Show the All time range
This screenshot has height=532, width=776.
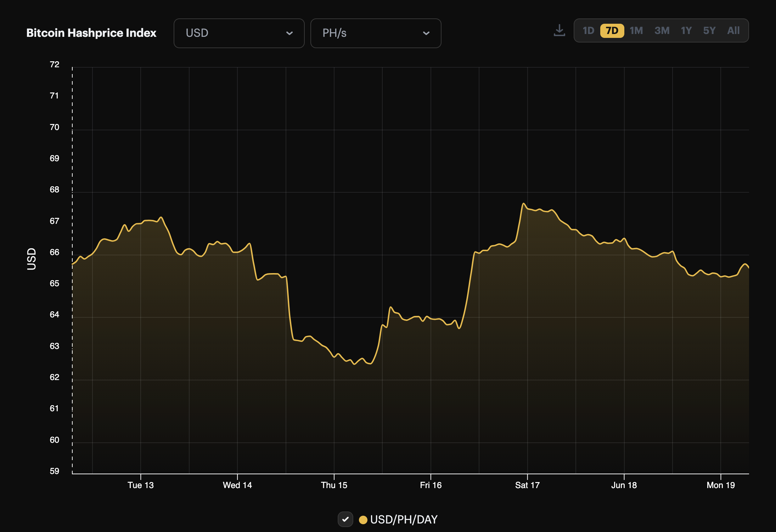click(x=733, y=31)
